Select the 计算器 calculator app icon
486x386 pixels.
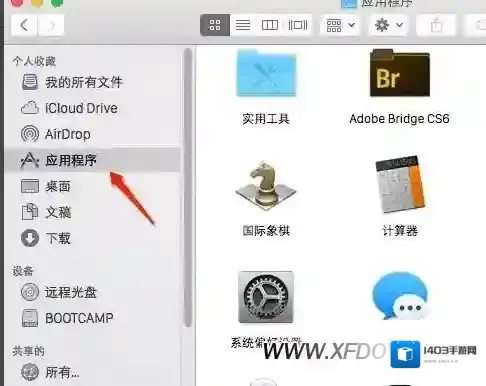pyautogui.click(x=400, y=184)
